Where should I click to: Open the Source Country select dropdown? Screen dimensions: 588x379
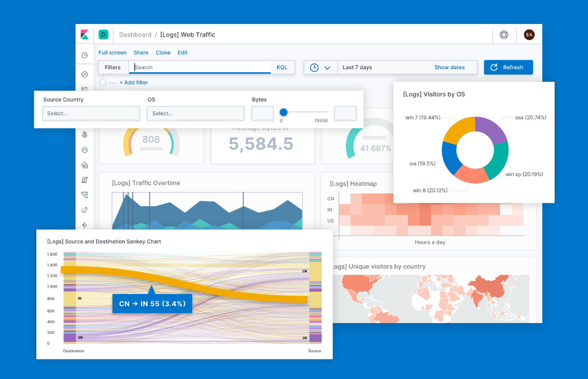click(91, 113)
